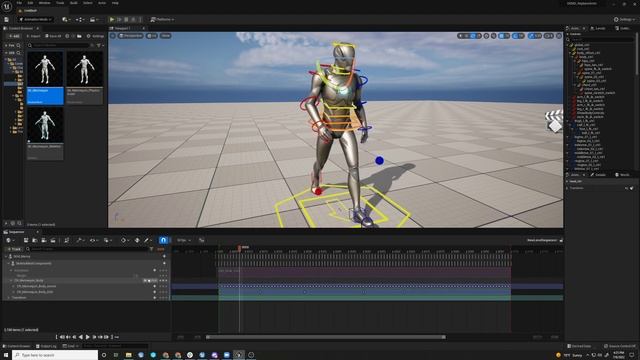Screen dimensions: 640x360
Task: Switch to the Details tab
Action: coord(598,175)
